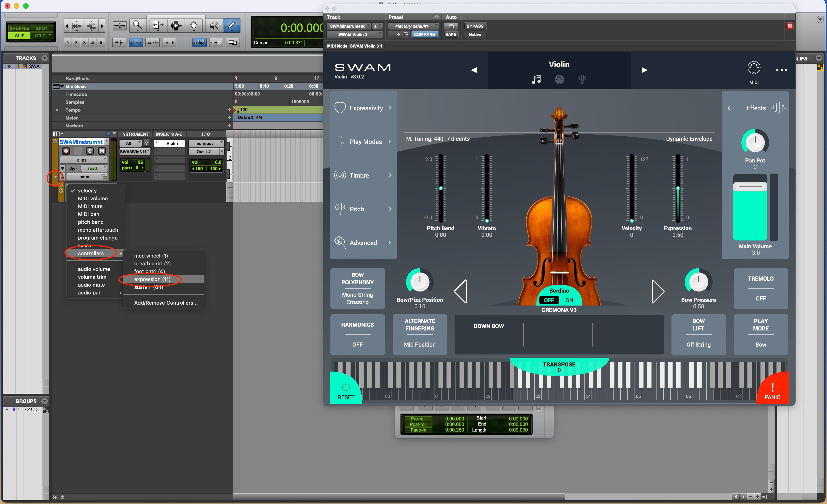
Task: Choose expression (11) from controllers submenu
Action: tap(152, 279)
